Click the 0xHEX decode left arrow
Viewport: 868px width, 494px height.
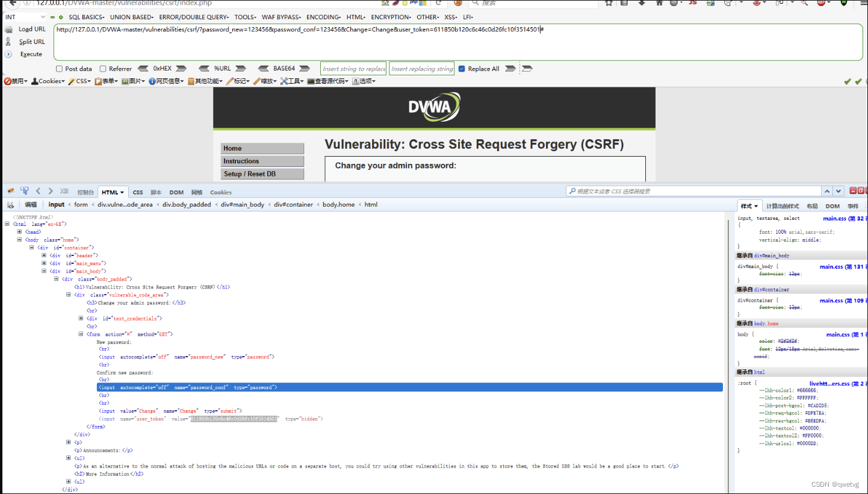click(143, 69)
